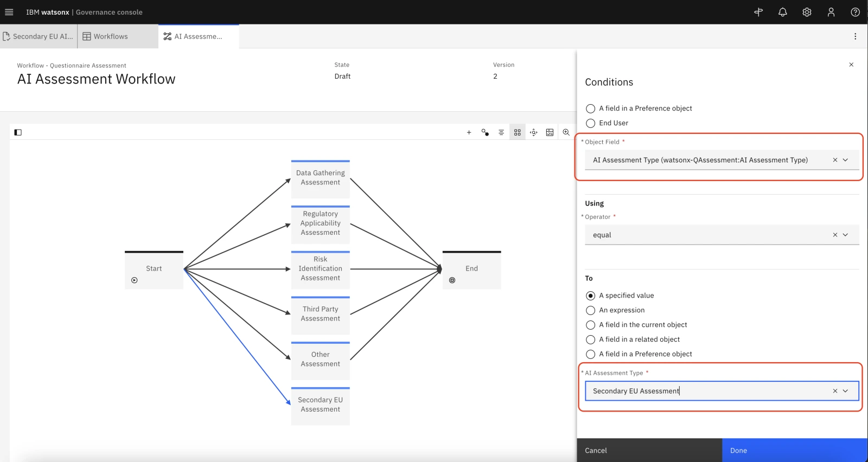Click the pan and fit view icon
The image size is (868, 462).
point(534,132)
